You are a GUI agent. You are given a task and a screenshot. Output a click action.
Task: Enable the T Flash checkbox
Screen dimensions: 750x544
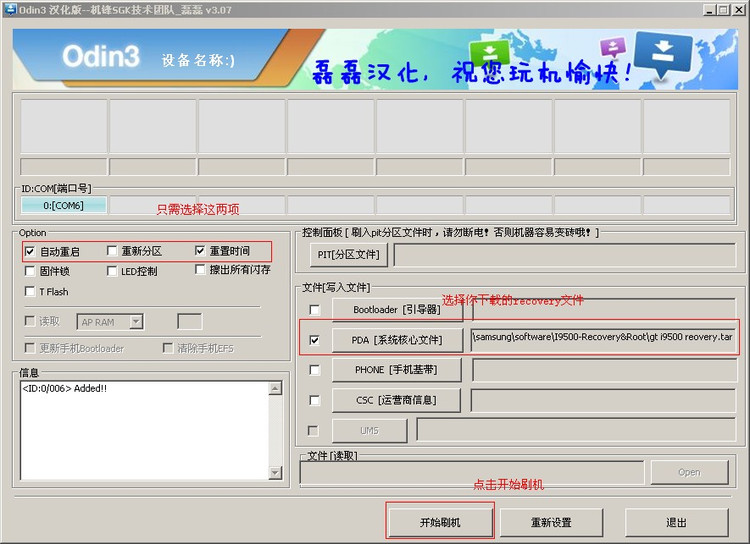tap(30, 291)
